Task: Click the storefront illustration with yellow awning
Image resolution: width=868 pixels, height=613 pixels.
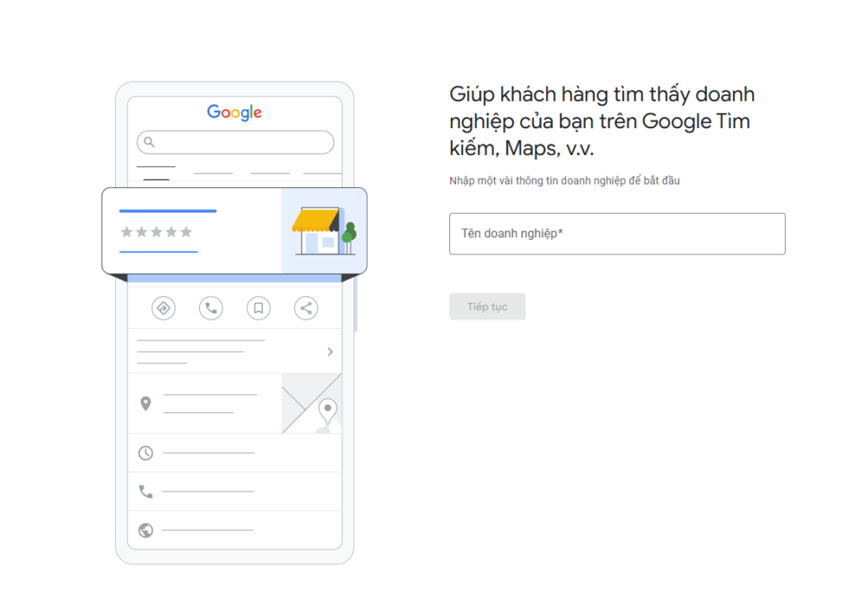Action: pos(325,231)
